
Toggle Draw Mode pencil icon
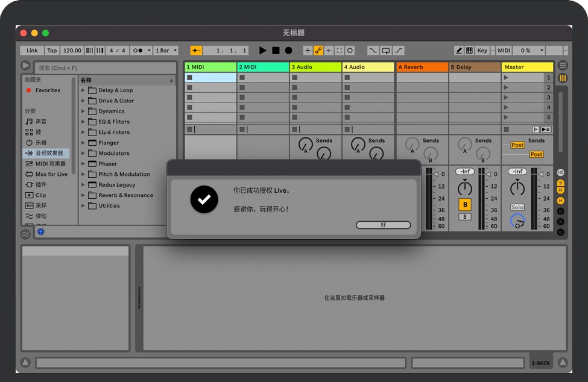tap(458, 50)
